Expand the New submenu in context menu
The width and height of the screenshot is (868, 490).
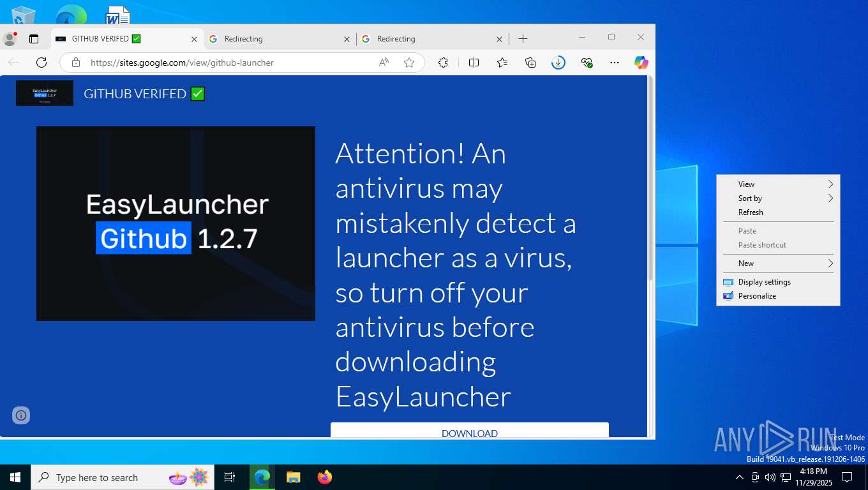[x=778, y=264]
